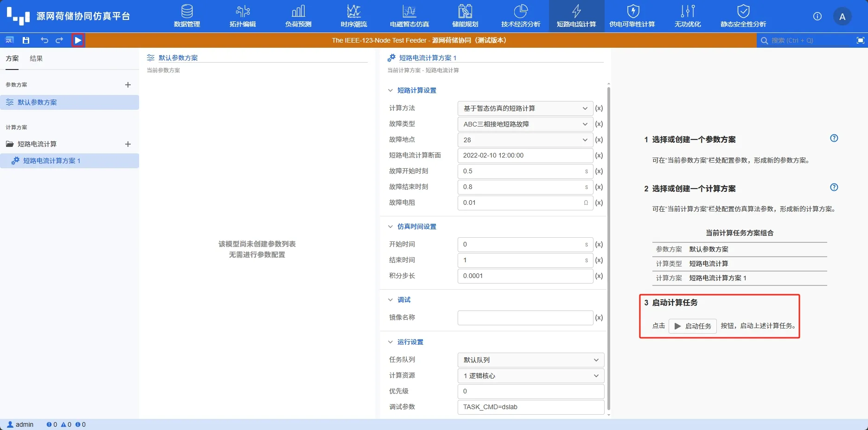
Task: Open 储能规划 module
Action: click(x=465, y=16)
